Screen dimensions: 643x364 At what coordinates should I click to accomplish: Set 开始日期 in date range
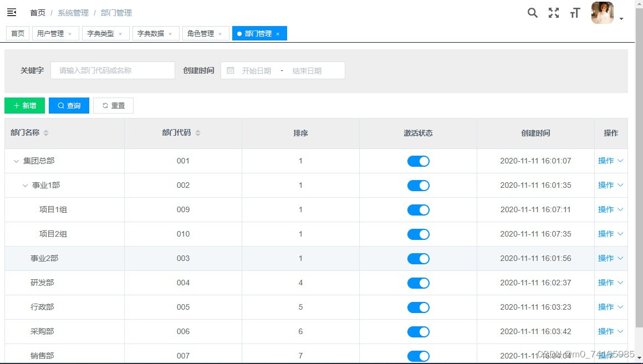[256, 70]
